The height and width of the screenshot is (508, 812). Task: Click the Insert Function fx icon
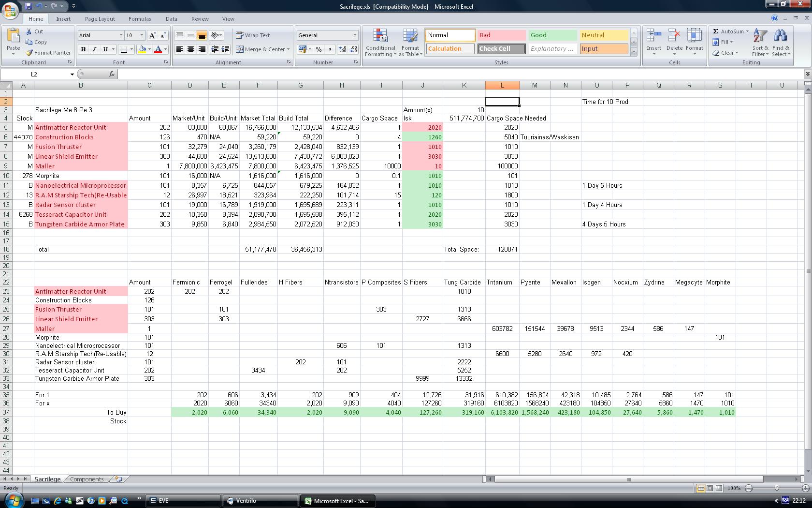tap(112, 74)
